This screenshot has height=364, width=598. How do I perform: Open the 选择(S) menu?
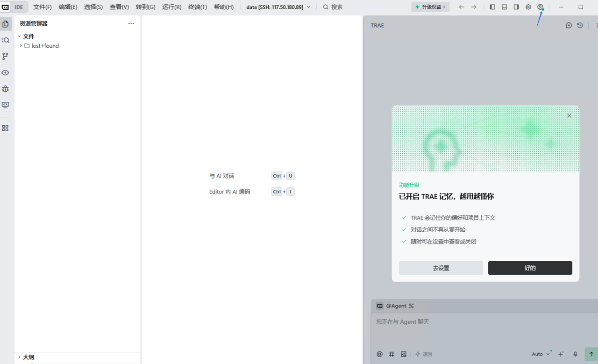point(93,7)
